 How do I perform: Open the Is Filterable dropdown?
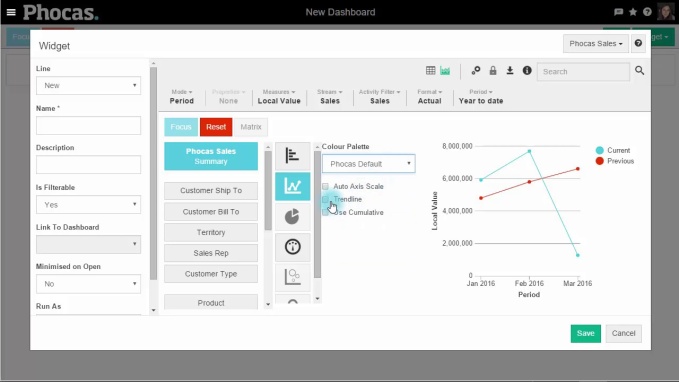pos(88,204)
